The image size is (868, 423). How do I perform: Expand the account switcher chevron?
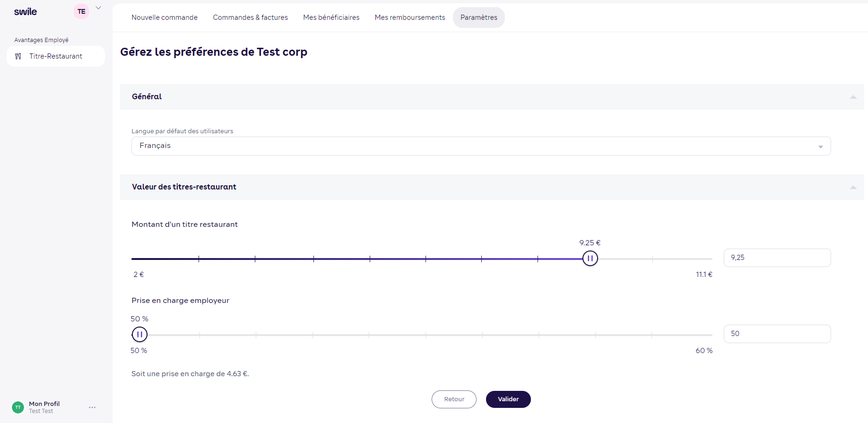98,8
